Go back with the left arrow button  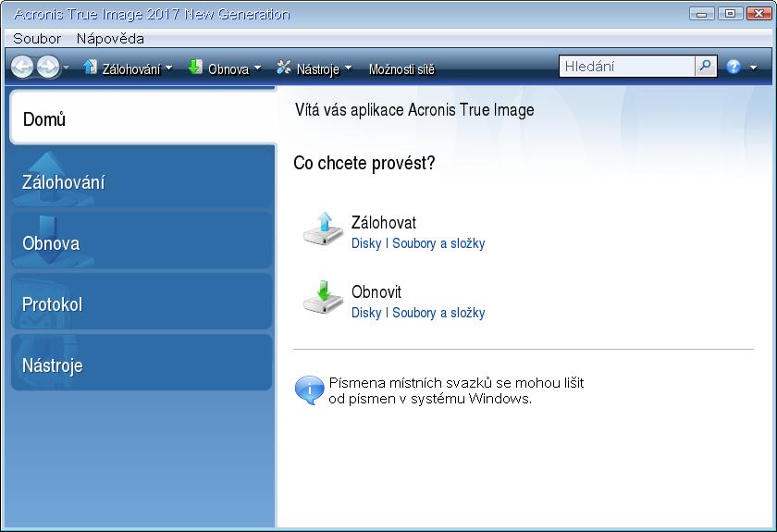tap(22, 67)
